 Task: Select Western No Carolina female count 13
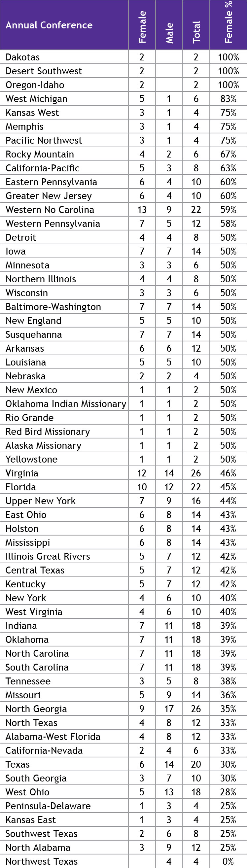(142, 210)
